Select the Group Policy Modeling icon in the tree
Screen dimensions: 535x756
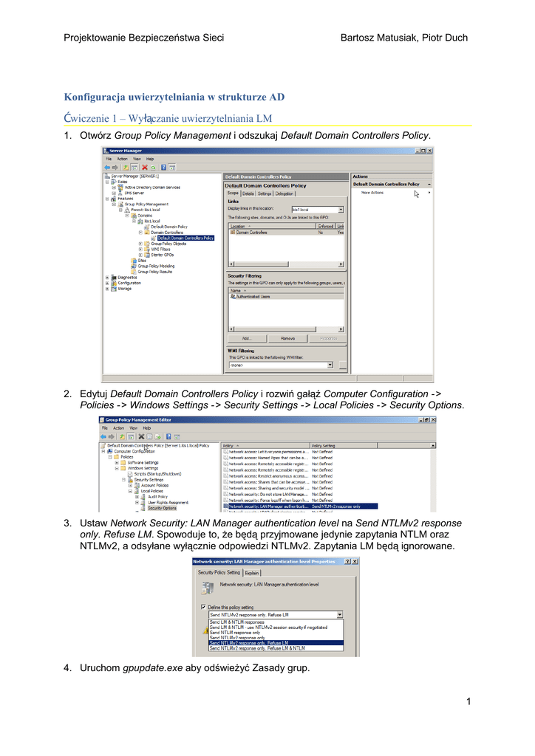click(x=134, y=266)
